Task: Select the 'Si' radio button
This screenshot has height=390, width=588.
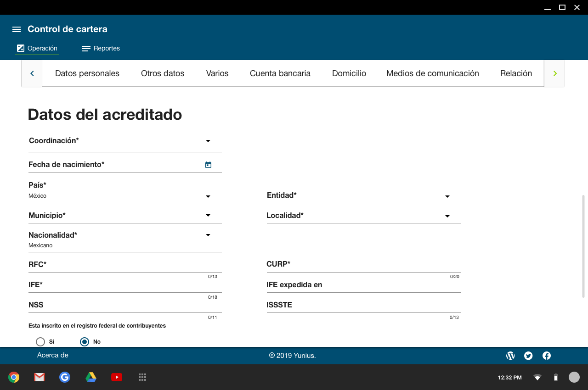Action: pos(40,342)
